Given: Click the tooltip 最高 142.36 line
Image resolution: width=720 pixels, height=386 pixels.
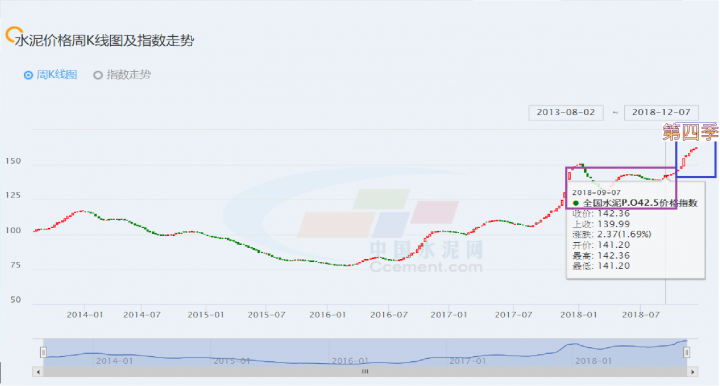Looking at the screenshot, I should coord(601,256).
